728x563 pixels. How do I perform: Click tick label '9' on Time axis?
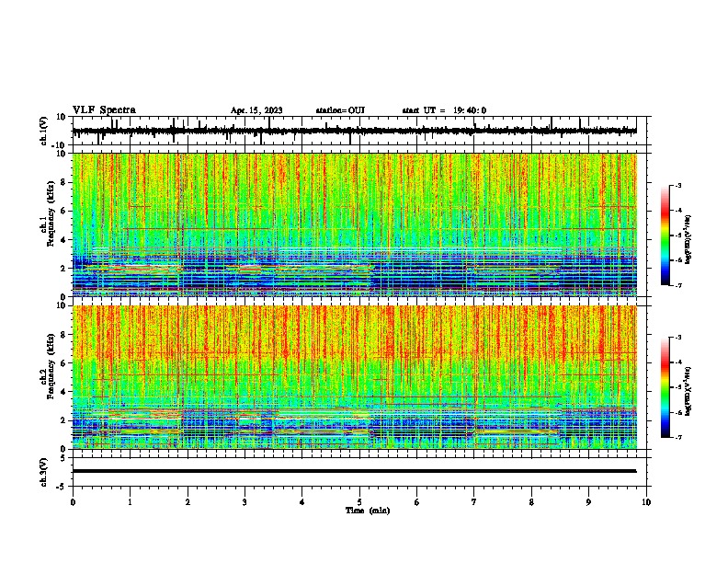[588, 502]
